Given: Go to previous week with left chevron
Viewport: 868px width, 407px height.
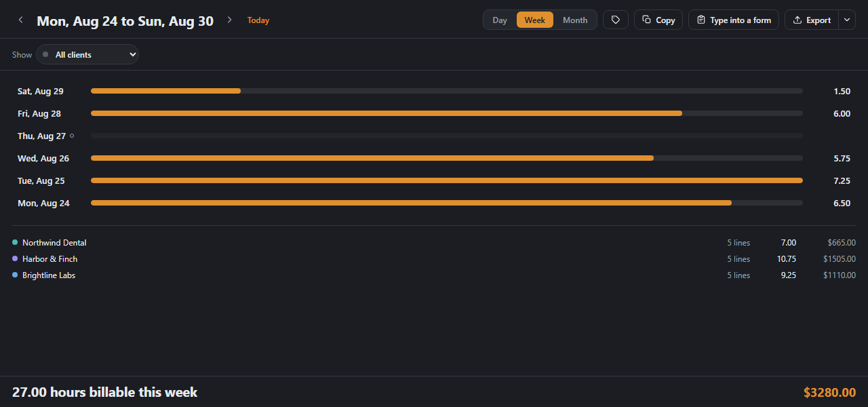Looking at the screenshot, I should pos(20,20).
